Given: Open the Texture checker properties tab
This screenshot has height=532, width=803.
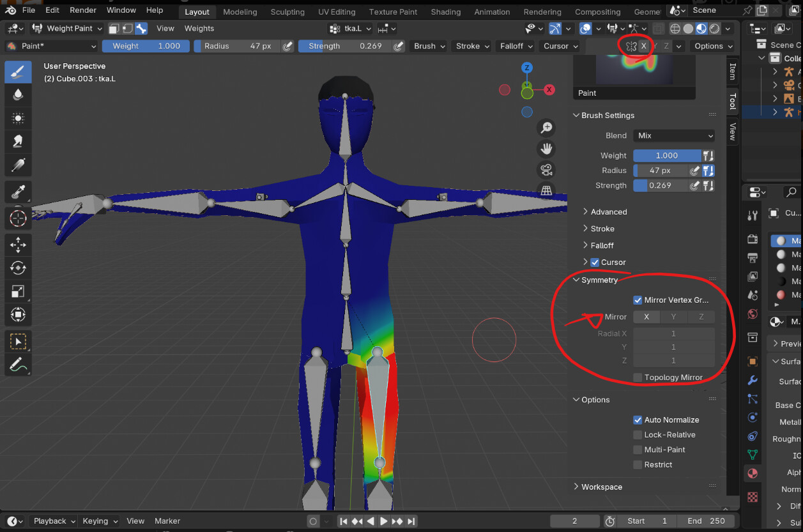Looking at the screenshot, I should [753, 496].
